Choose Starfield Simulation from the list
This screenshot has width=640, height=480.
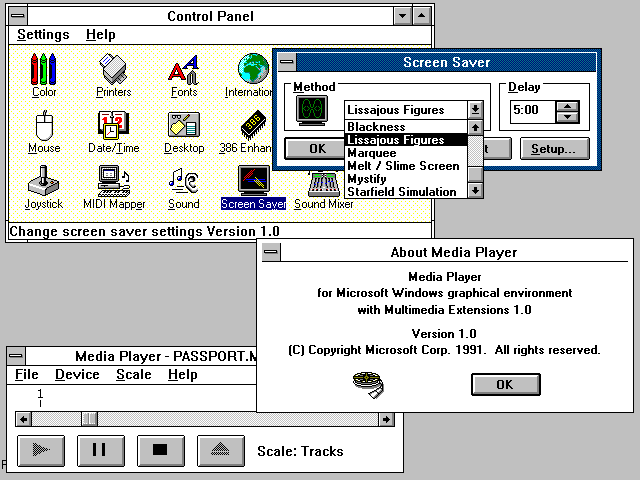tap(401, 192)
